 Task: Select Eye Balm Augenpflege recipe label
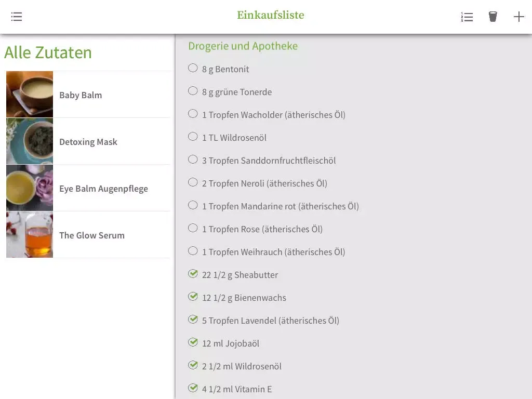[x=103, y=189]
